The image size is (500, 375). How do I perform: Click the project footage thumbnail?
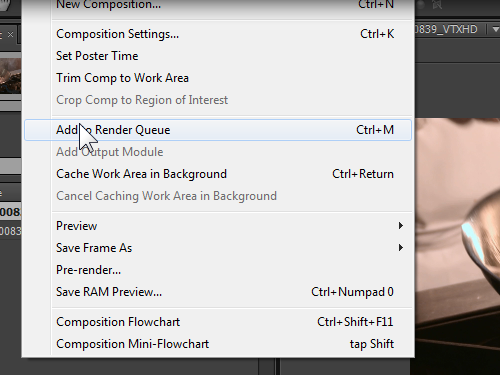(10, 76)
